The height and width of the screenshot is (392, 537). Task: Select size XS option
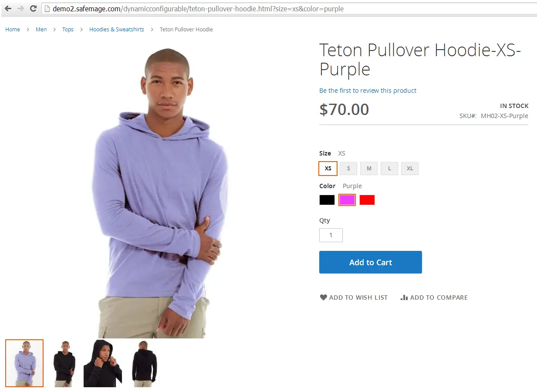pyautogui.click(x=328, y=169)
